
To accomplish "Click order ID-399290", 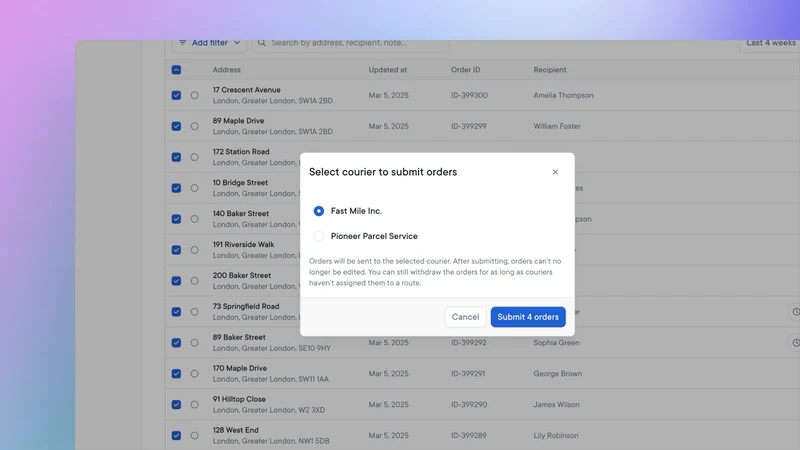I will (469, 405).
